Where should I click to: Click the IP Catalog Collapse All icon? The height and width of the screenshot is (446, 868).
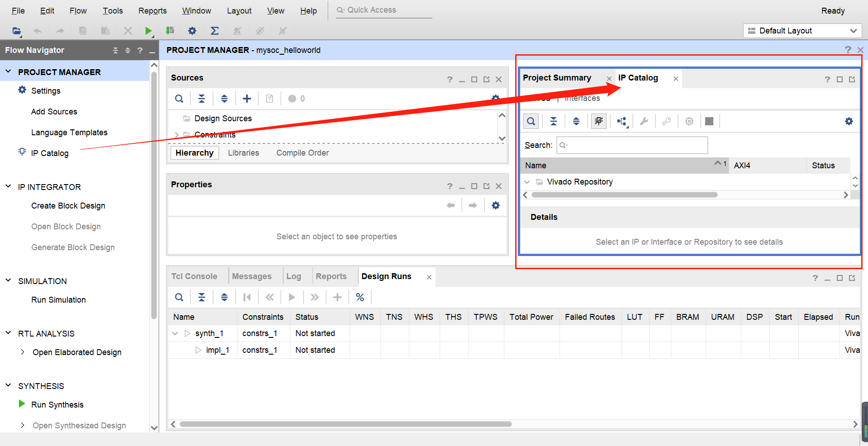click(554, 121)
